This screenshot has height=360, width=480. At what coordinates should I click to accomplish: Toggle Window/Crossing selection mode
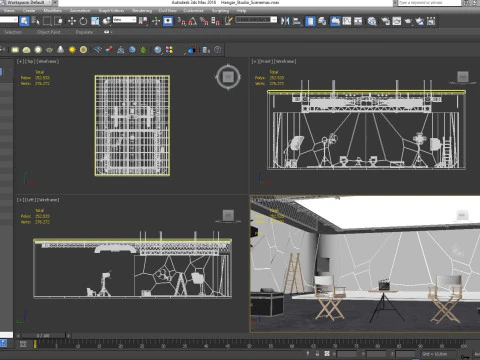point(58,21)
